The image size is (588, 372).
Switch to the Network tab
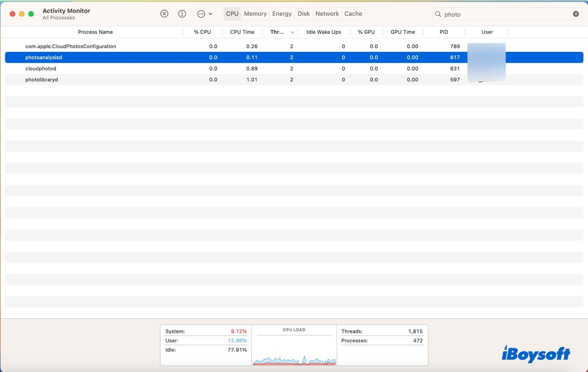tap(327, 14)
